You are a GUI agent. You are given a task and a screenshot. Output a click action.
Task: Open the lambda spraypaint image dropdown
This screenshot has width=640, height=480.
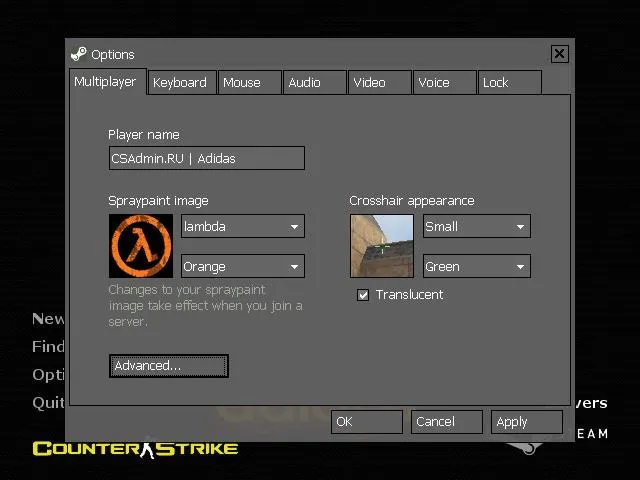coord(243,226)
